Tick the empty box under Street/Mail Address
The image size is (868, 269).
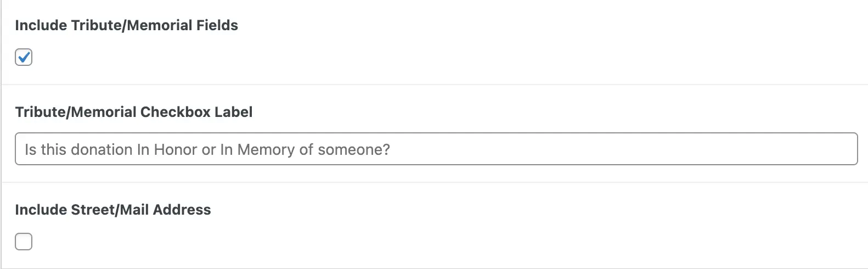point(24,242)
